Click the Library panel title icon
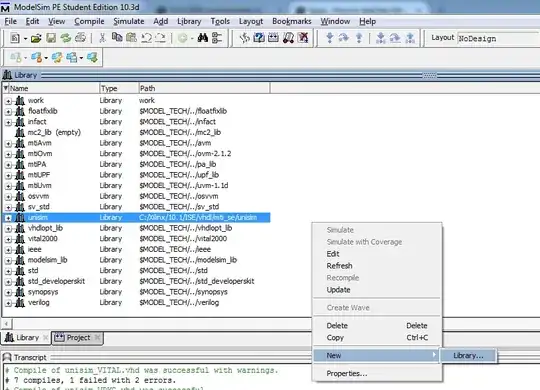Viewport: 540px width, 390px height. click(x=7, y=75)
